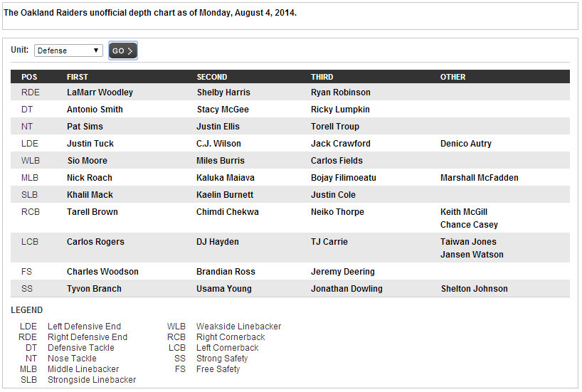Select DJ Hayden in second column
Screen dimensions: 582x392
pyautogui.click(x=218, y=242)
